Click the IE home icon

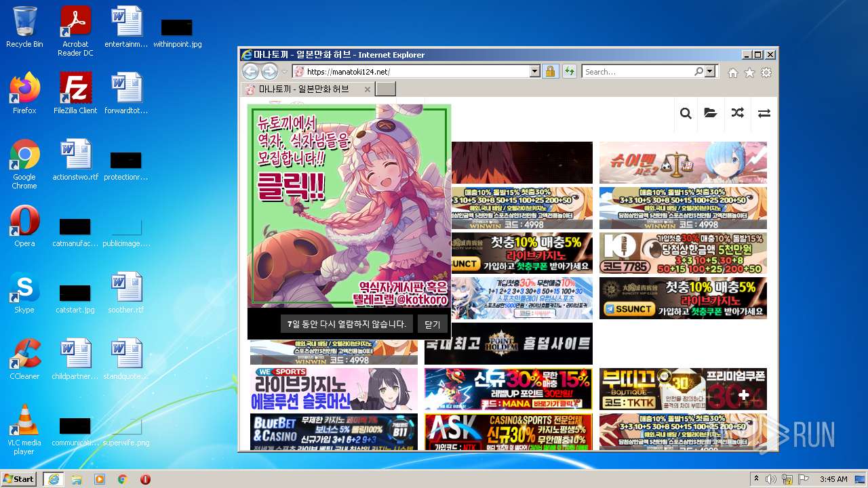tap(733, 73)
